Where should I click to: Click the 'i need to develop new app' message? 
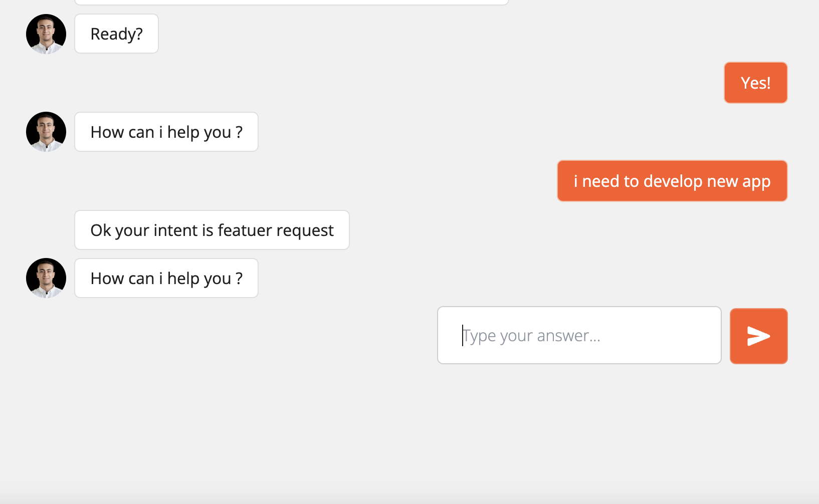(672, 181)
